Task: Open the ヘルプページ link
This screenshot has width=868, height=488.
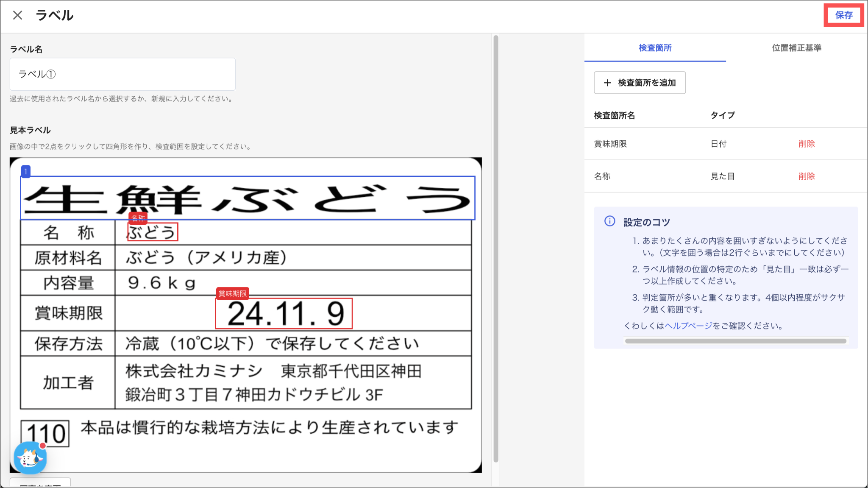Action: (x=688, y=326)
